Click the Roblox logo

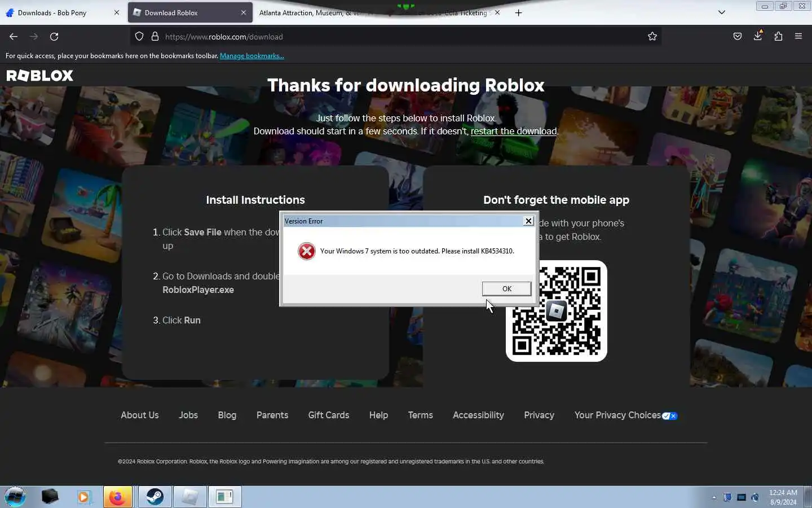pos(39,76)
